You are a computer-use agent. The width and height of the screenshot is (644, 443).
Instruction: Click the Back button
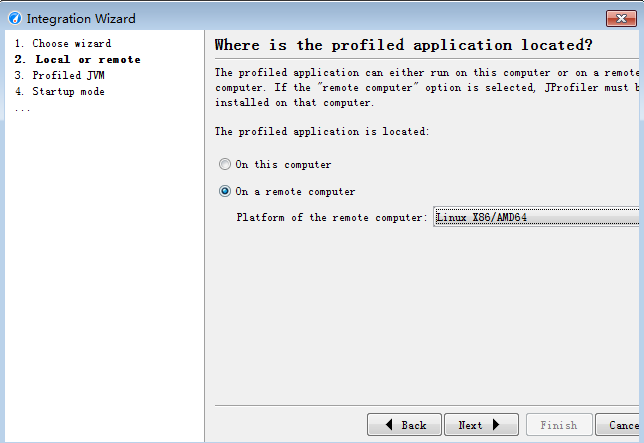click(x=404, y=425)
